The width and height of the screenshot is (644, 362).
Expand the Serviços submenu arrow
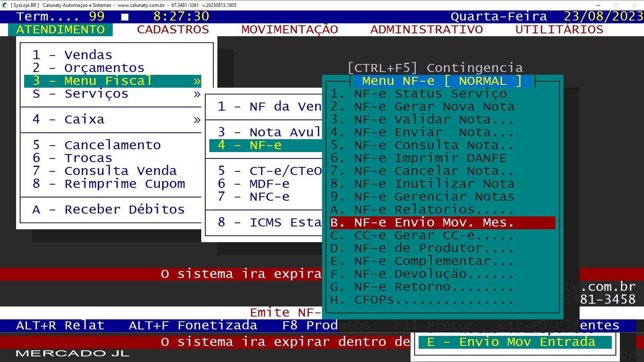[197, 94]
